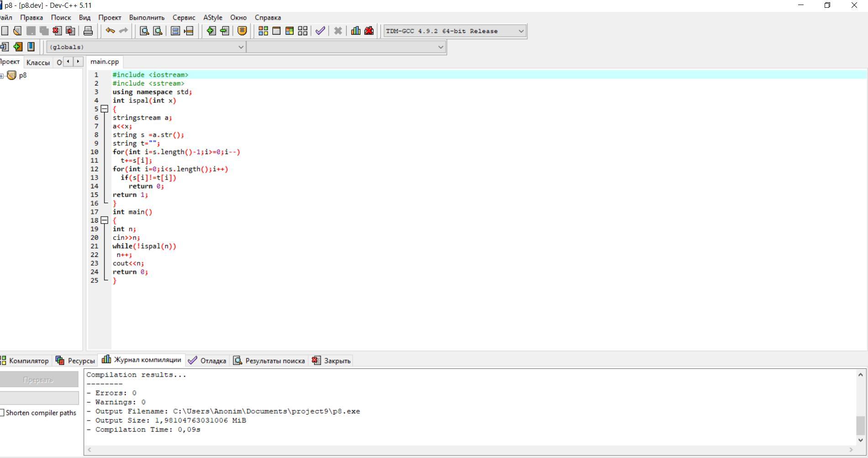Click the Delete profiling information icon
The image size is (868, 458).
coord(369,31)
